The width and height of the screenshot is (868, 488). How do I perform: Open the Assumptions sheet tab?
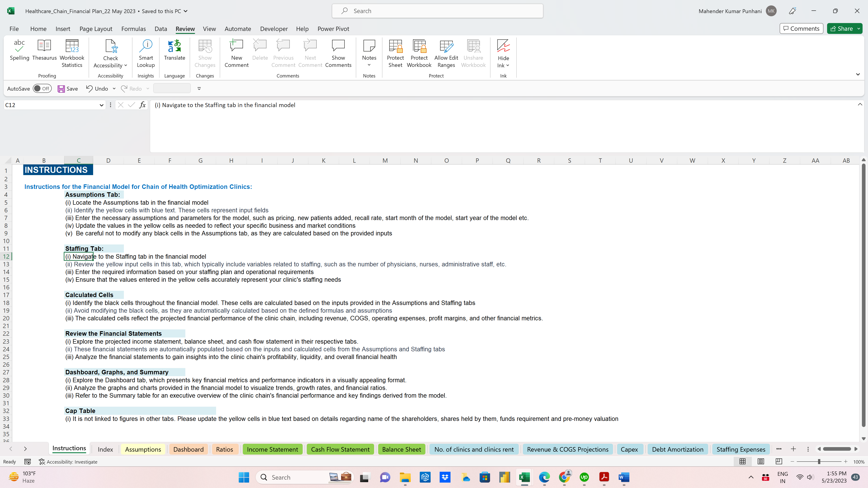[143, 449]
